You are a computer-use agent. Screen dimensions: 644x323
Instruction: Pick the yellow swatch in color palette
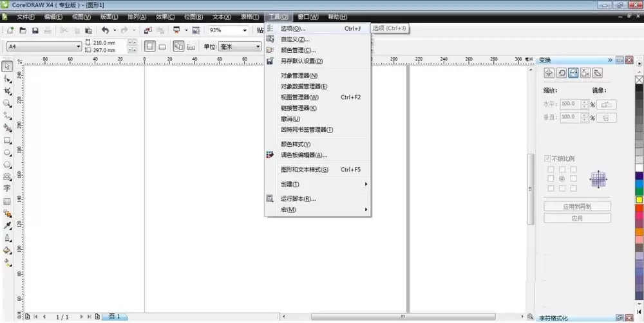639,200
